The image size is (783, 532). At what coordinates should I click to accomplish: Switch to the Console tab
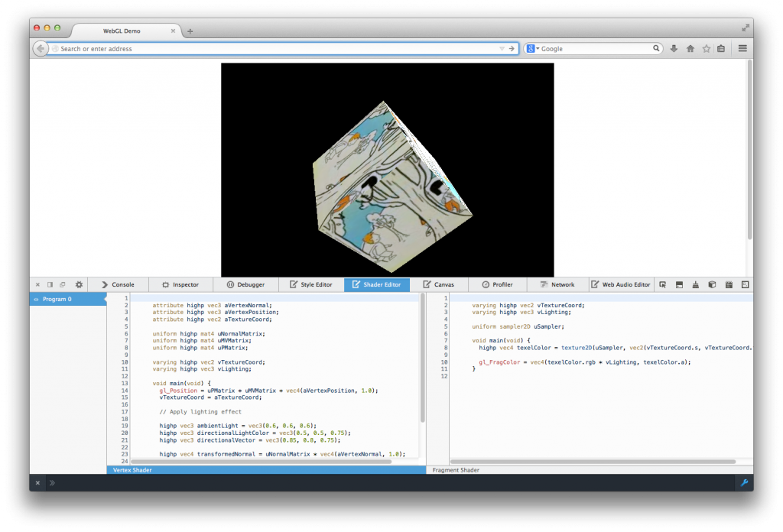click(119, 284)
